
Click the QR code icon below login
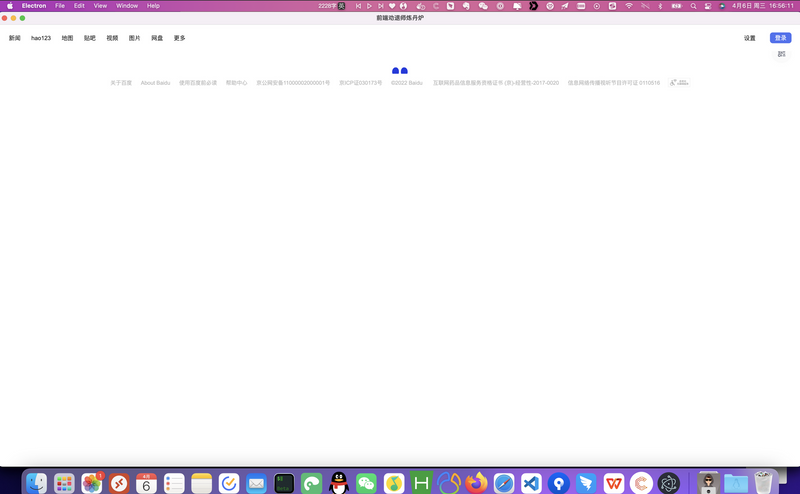(782, 54)
